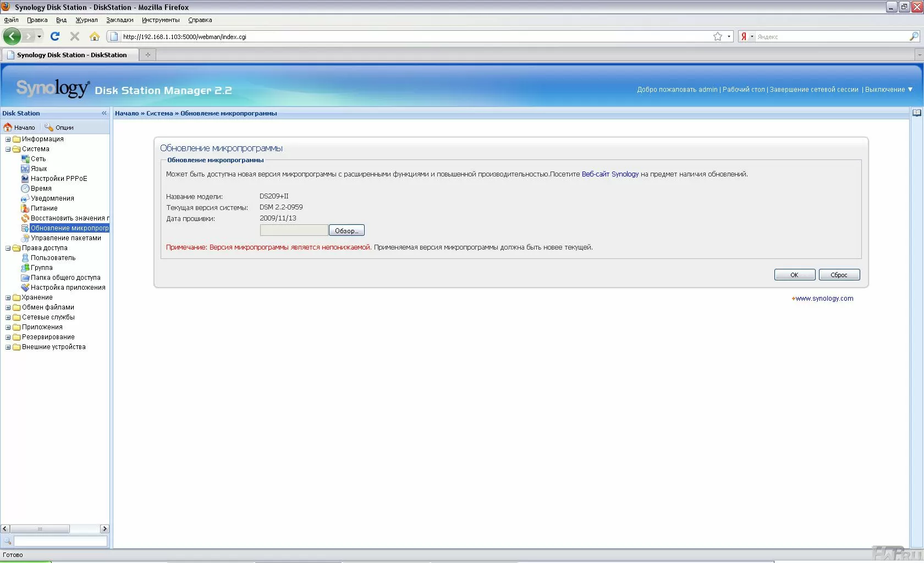The width and height of the screenshot is (924, 563).
Task: Open the Закладки menu
Action: 119,20
